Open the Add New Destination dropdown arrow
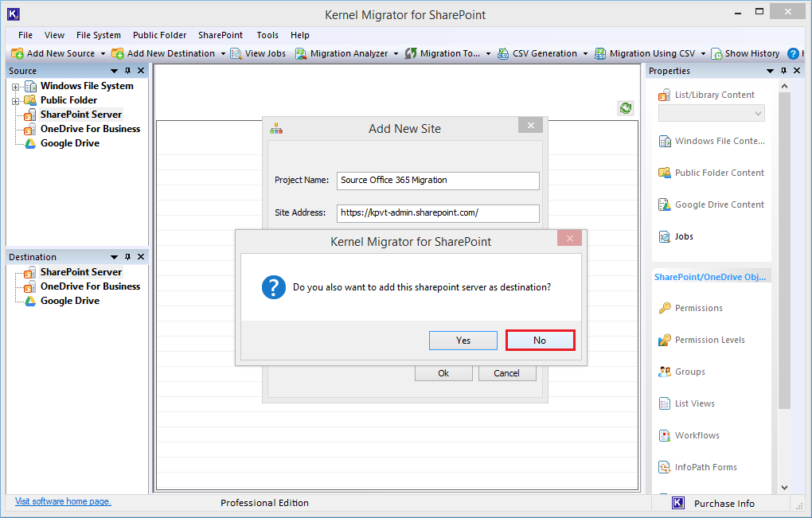The image size is (812, 518). [x=223, y=54]
